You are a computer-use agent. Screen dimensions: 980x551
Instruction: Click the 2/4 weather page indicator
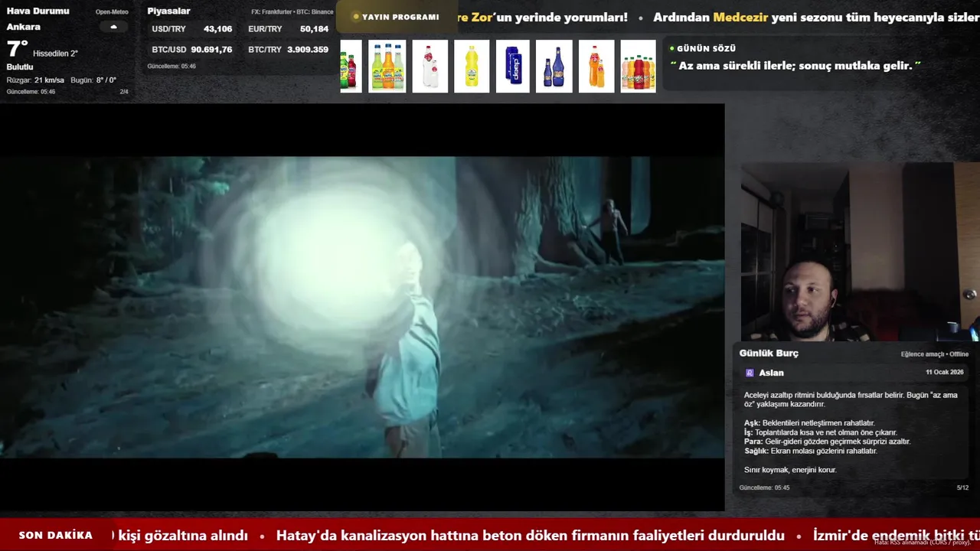[x=124, y=92]
